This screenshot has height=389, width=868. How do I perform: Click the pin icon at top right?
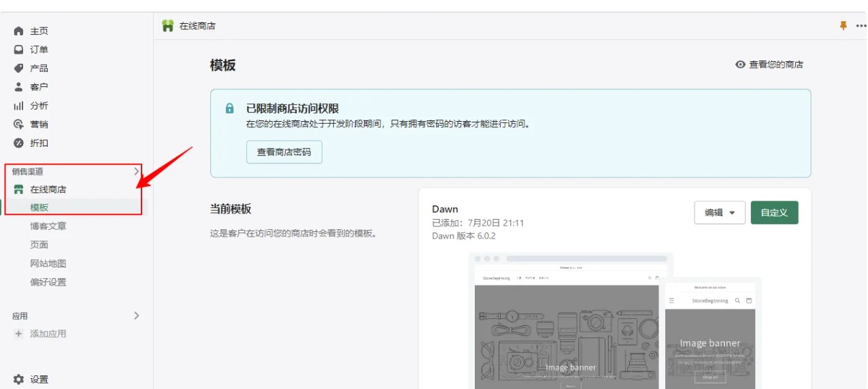point(844,26)
